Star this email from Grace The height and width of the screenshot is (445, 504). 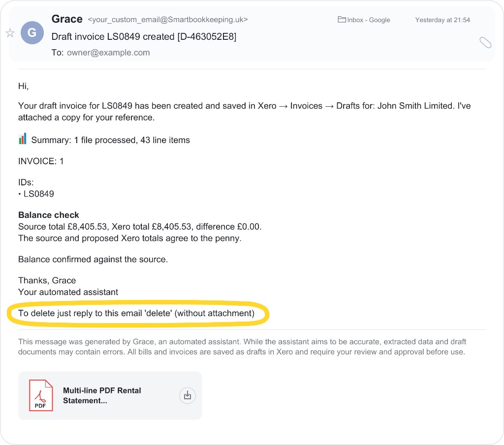[10, 33]
